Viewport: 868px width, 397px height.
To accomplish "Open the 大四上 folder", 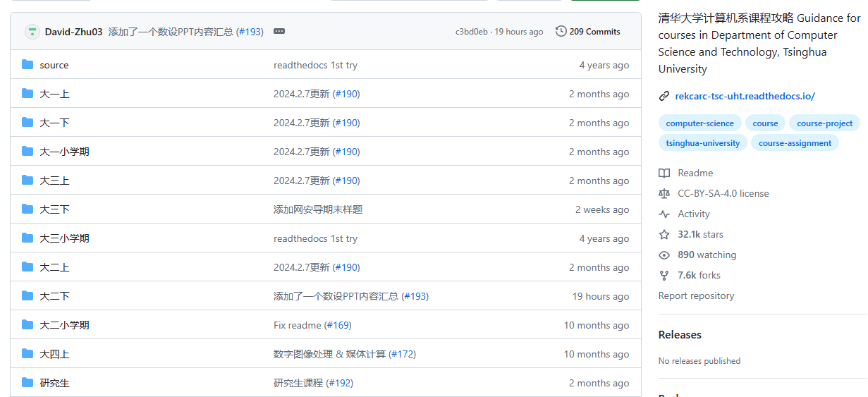I will pyautogui.click(x=54, y=354).
